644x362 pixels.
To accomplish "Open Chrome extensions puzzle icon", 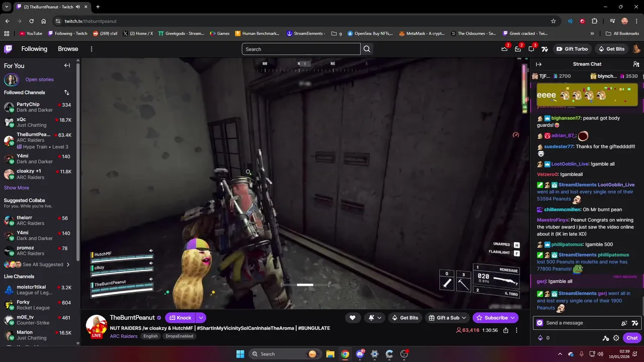I will click(x=595, y=21).
